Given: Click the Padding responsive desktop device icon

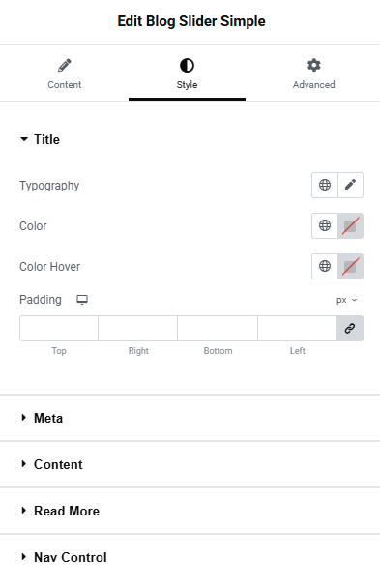Looking at the screenshot, I should pyautogui.click(x=82, y=300).
